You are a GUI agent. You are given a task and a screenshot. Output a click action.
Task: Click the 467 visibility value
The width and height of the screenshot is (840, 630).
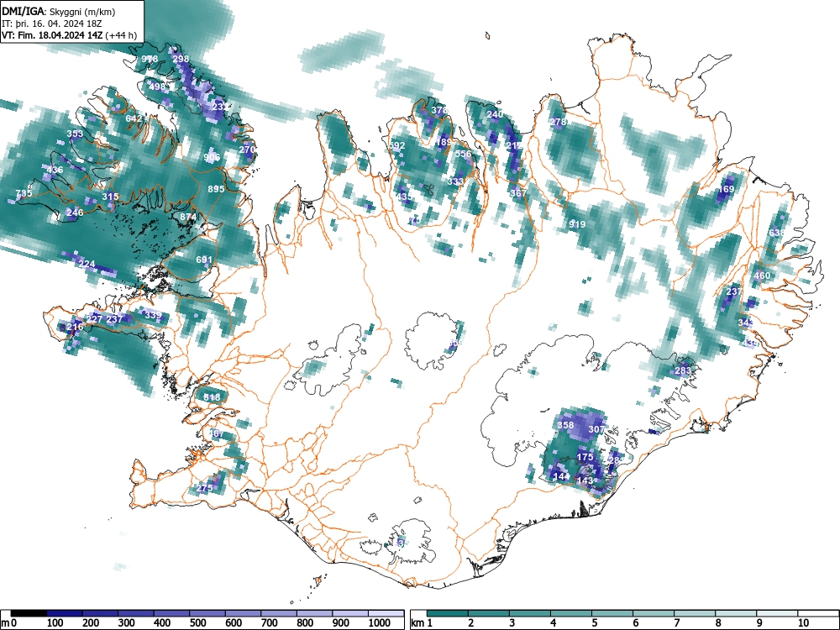click(x=217, y=433)
